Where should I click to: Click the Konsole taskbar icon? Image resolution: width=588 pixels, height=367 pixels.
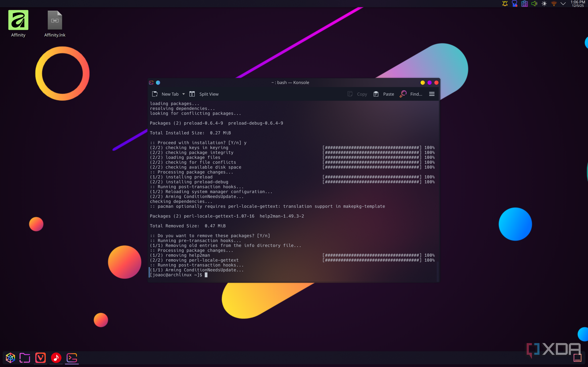(x=72, y=358)
